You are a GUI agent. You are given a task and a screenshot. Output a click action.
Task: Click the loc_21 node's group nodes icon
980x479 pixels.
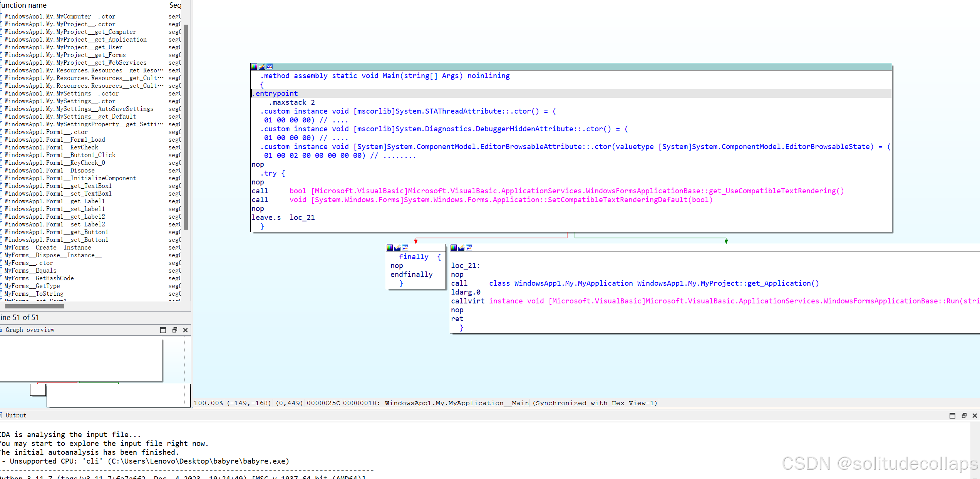click(469, 248)
